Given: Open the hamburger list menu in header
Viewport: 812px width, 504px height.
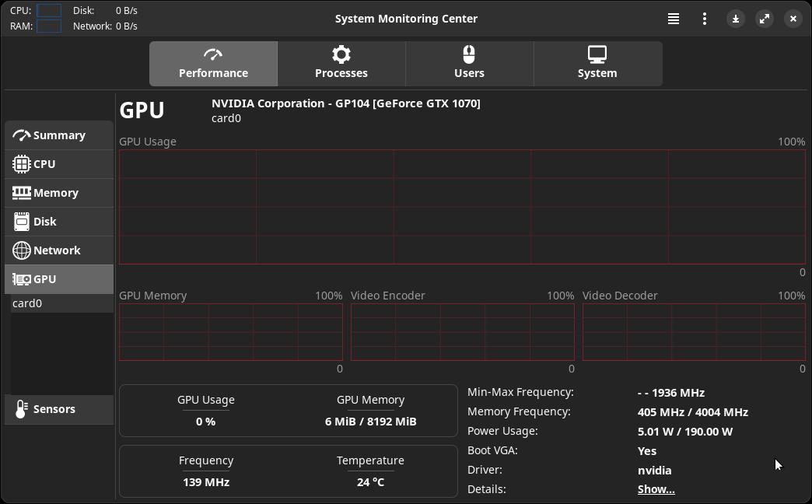Looking at the screenshot, I should (674, 19).
